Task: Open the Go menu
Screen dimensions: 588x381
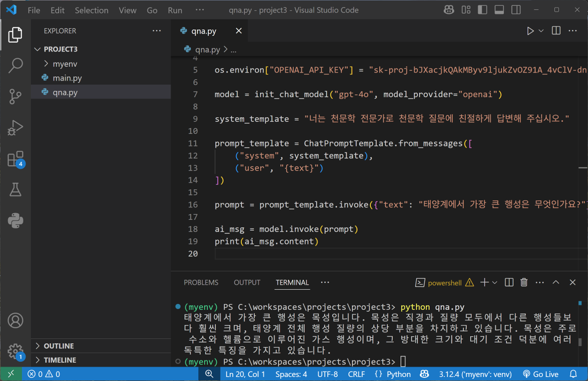Action: [x=152, y=10]
